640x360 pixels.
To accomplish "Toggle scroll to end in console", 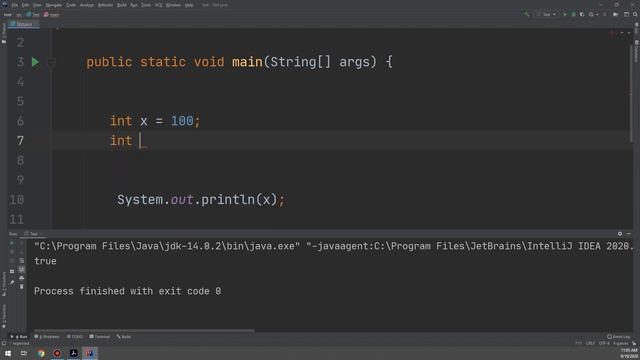I will (21, 269).
